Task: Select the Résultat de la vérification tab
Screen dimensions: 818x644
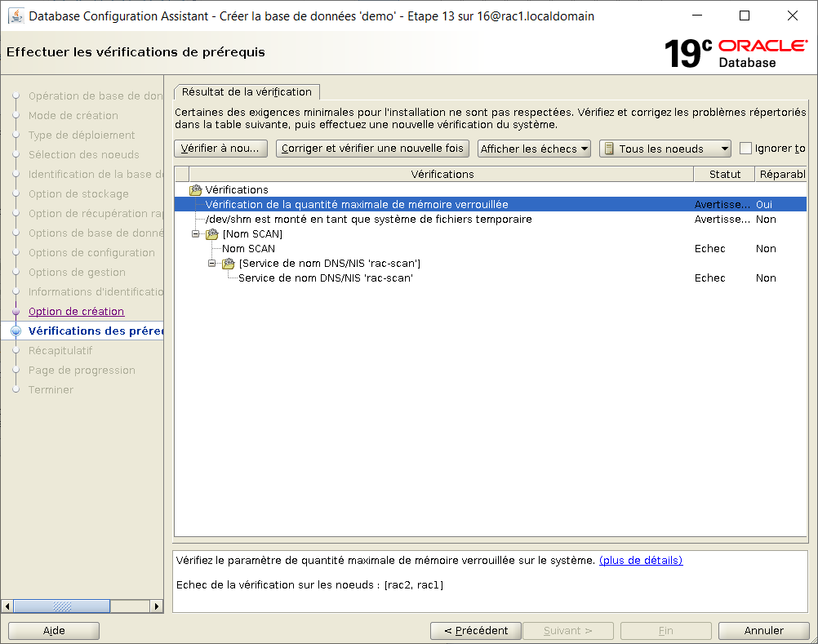Action: tap(247, 91)
